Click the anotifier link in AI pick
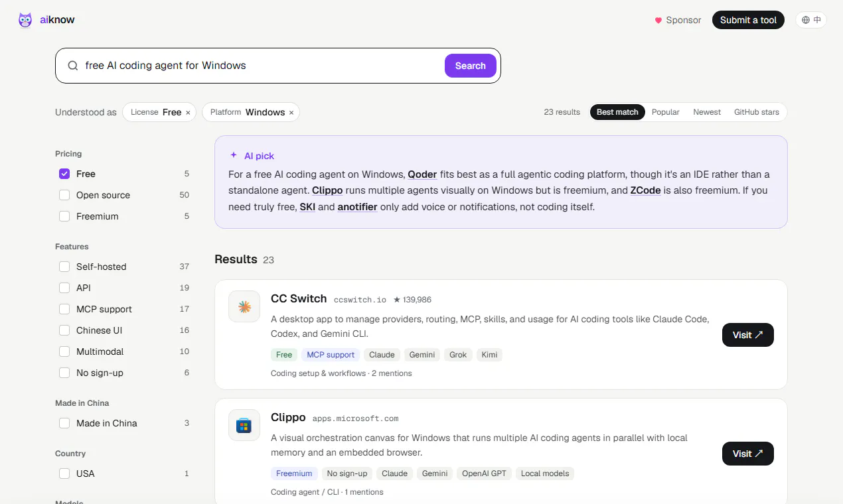This screenshot has height=504, width=843. tap(357, 207)
